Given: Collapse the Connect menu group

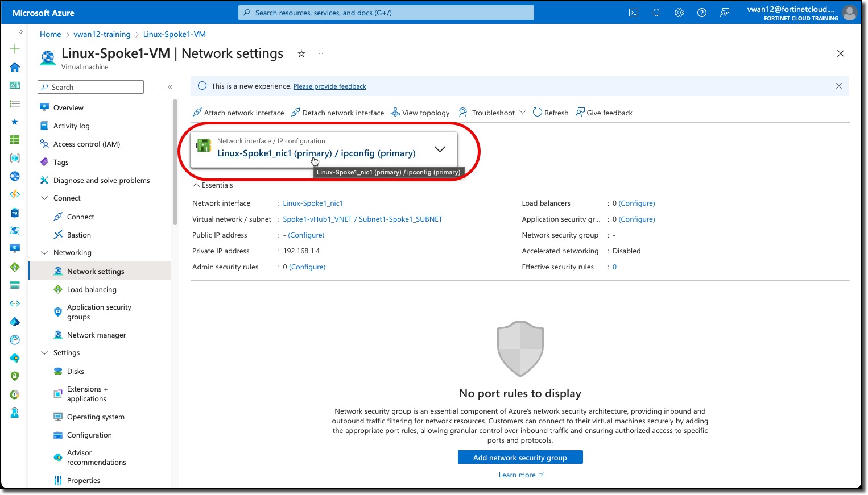Looking at the screenshot, I should pyautogui.click(x=44, y=198).
